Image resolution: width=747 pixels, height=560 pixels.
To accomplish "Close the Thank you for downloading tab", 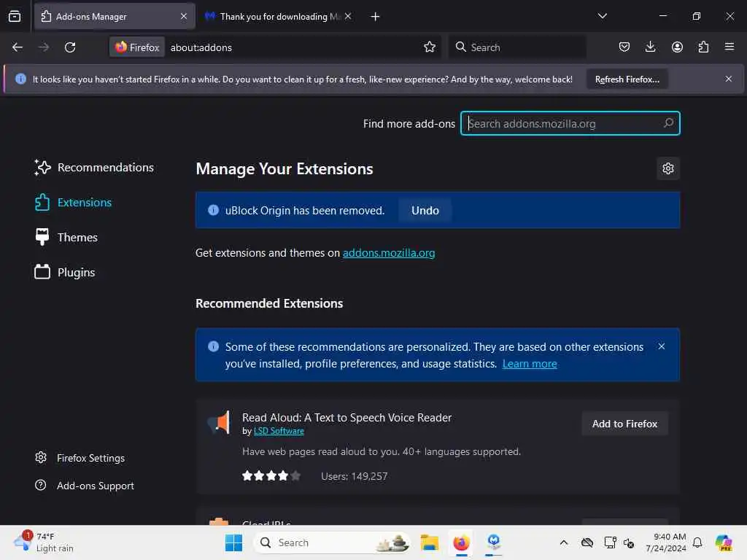I will [348, 16].
